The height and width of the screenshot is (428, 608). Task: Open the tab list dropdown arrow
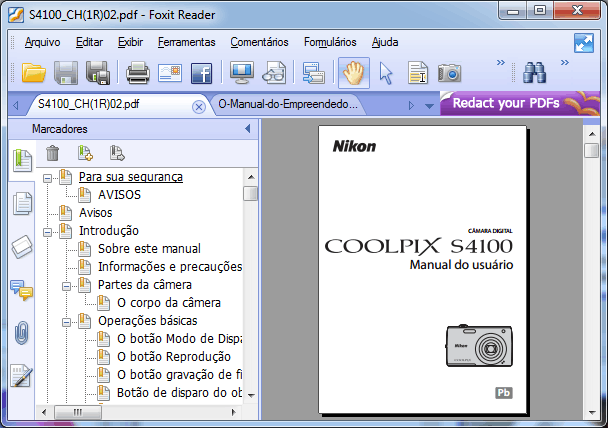click(x=429, y=106)
